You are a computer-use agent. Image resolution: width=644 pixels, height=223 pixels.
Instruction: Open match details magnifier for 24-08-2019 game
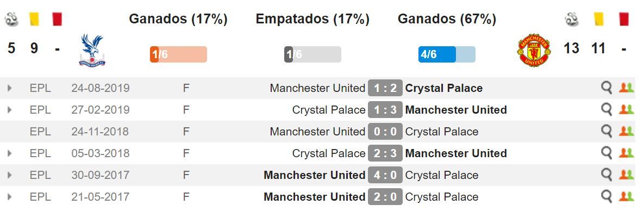(607, 88)
